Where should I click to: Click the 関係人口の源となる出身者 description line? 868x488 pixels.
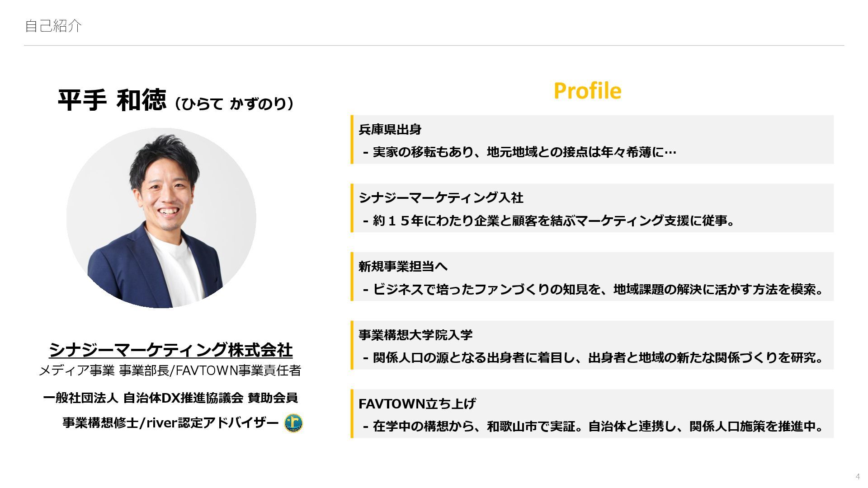[594, 357]
